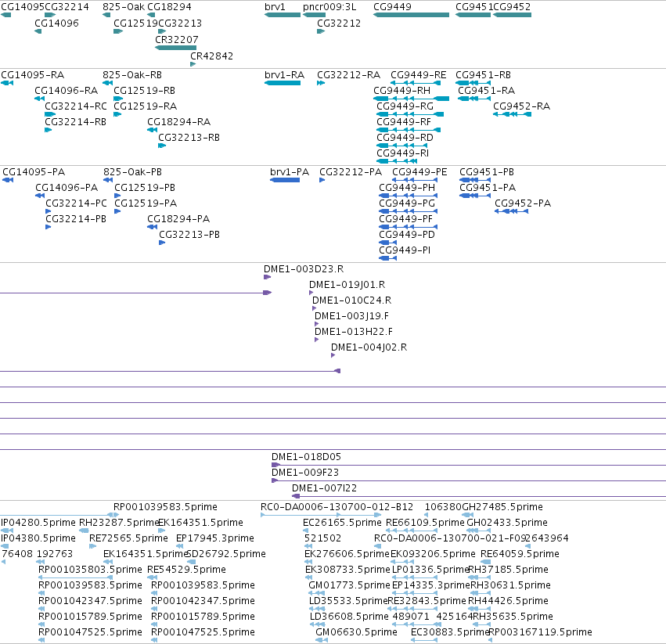
Task: Select EST IP04280.5prime
Action: pos(38,523)
